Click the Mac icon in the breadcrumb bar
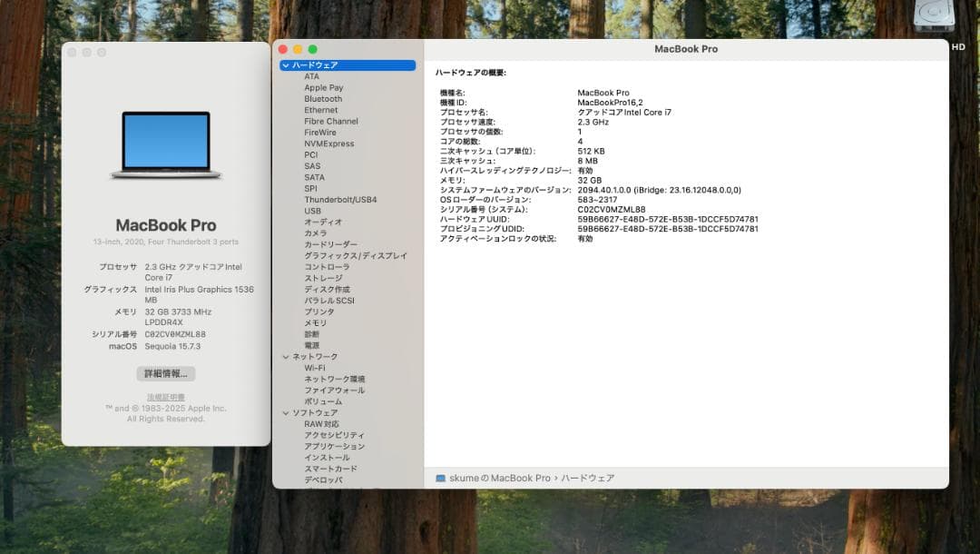 440,478
